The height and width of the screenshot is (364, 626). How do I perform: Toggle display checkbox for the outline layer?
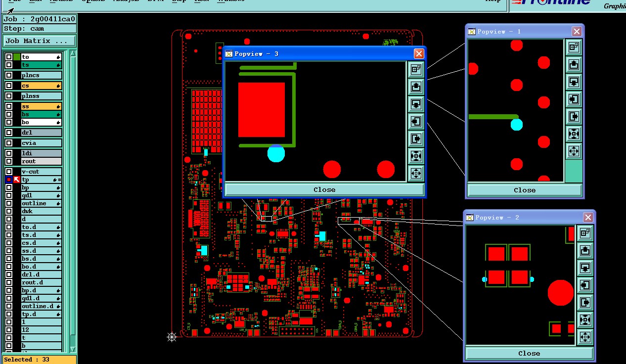pyautogui.click(x=9, y=203)
